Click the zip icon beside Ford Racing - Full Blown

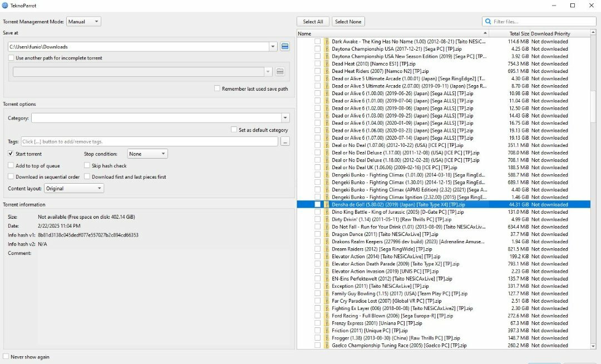pyautogui.click(x=327, y=316)
